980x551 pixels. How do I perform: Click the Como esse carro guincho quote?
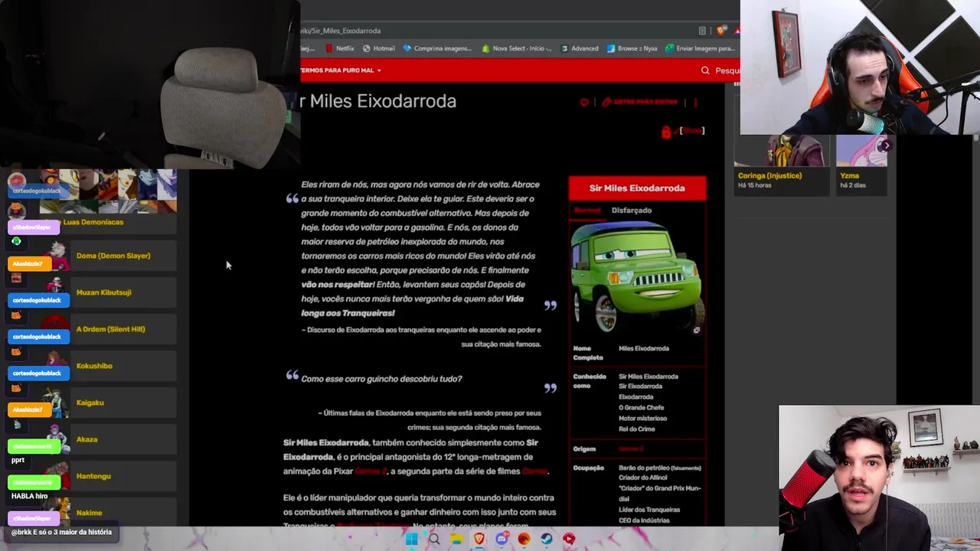[381, 379]
